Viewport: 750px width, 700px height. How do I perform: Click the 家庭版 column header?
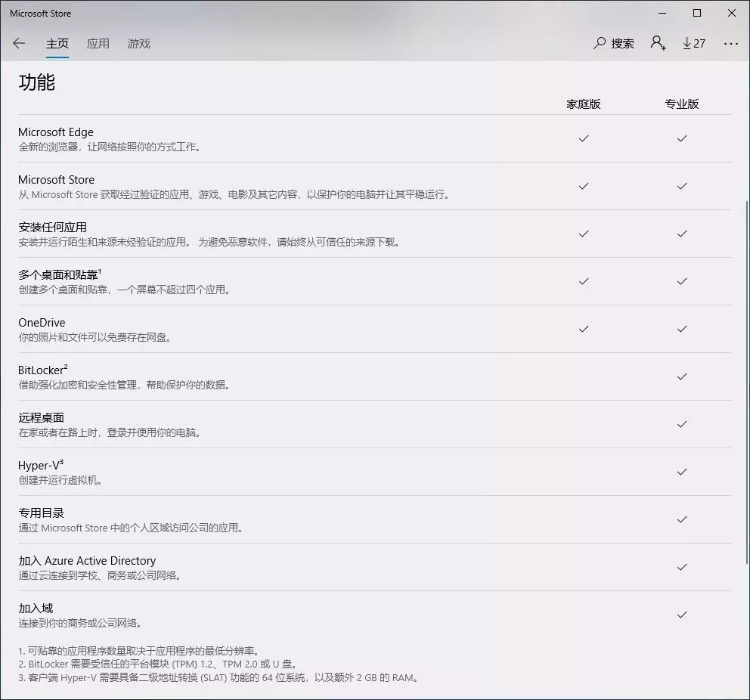(584, 104)
